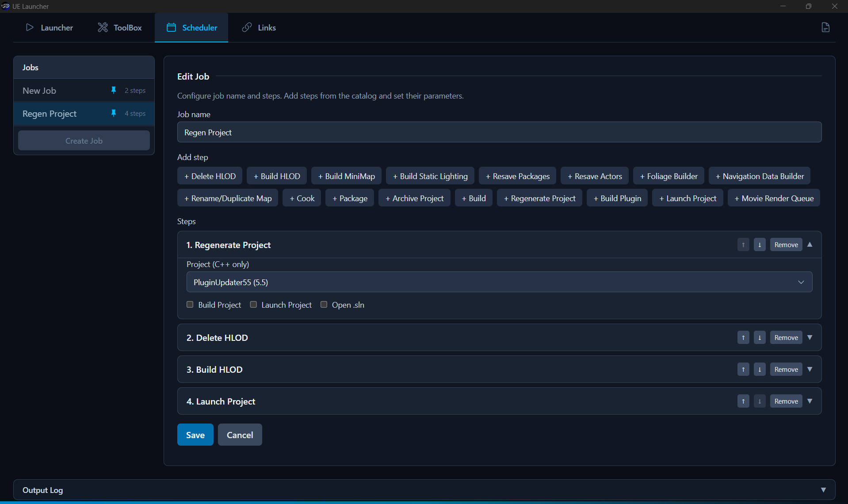Select the Scheduler tab
Screen dimensions: 848x504
(x=191, y=27)
